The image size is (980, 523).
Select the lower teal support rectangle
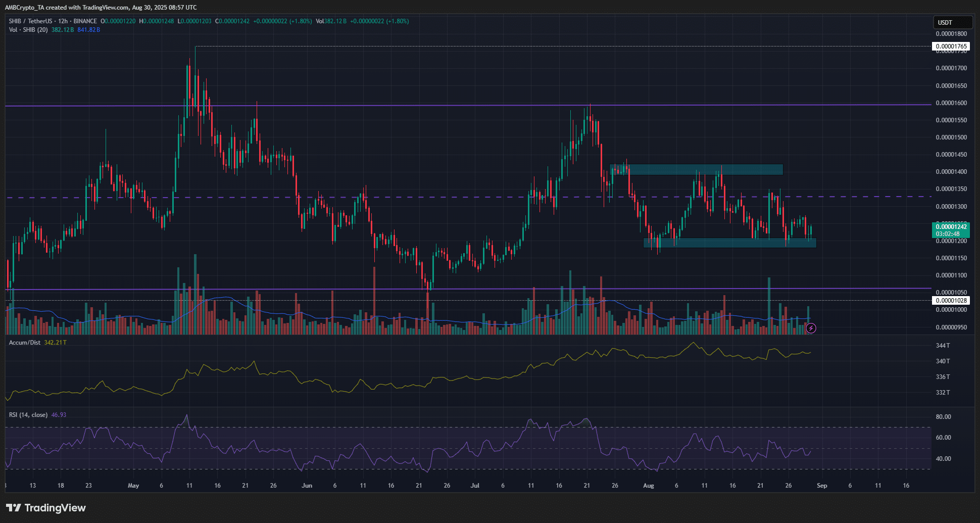[729, 243]
